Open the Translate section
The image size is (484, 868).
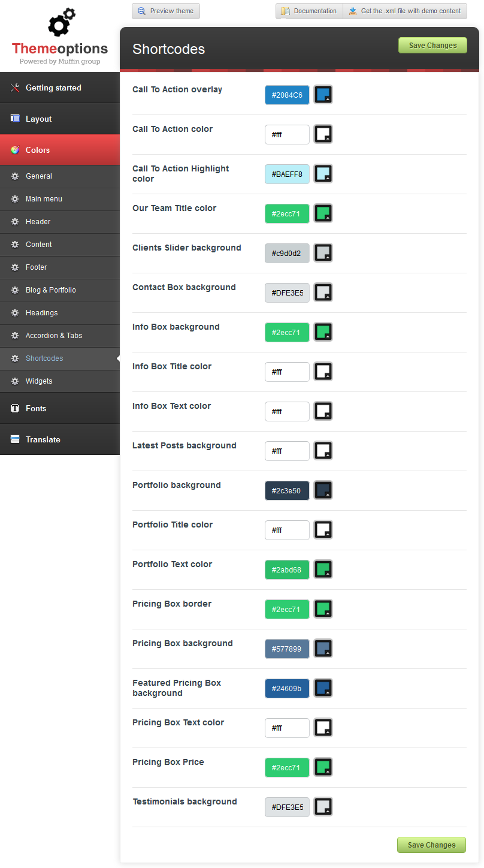tap(60, 439)
